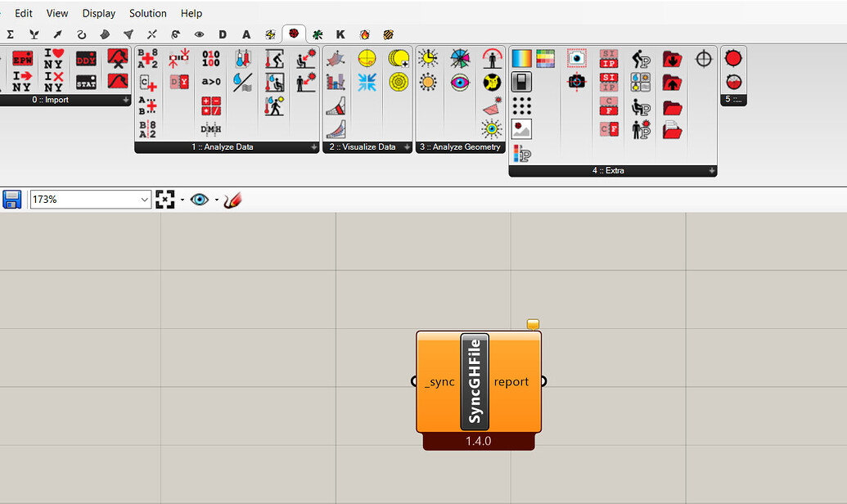Click the Zoom Extents icon on canvas toolbar
Image resolution: width=847 pixels, height=504 pixels.
[164, 199]
